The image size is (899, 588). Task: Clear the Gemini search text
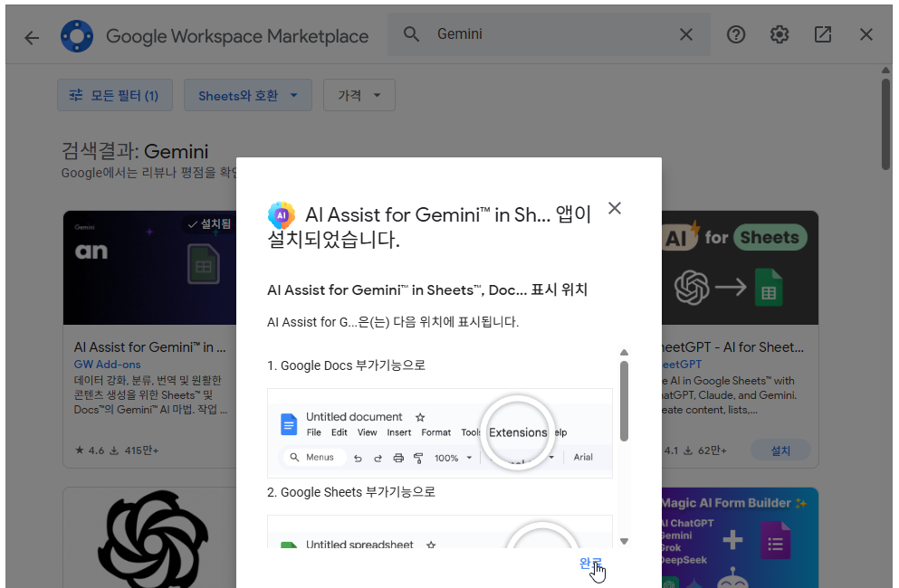point(685,35)
